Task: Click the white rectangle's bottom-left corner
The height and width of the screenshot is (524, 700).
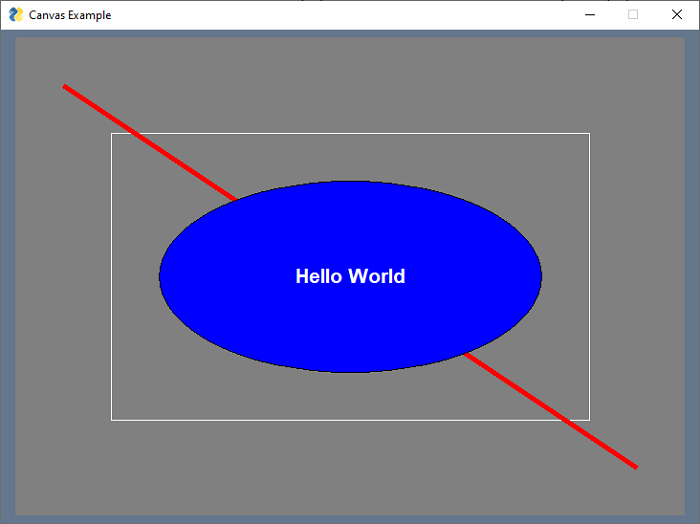Action: (x=111, y=420)
